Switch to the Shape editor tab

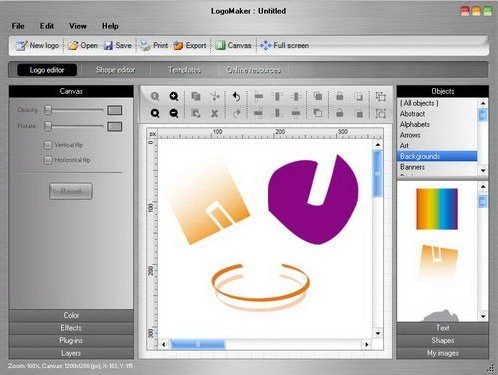pyautogui.click(x=115, y=70)
